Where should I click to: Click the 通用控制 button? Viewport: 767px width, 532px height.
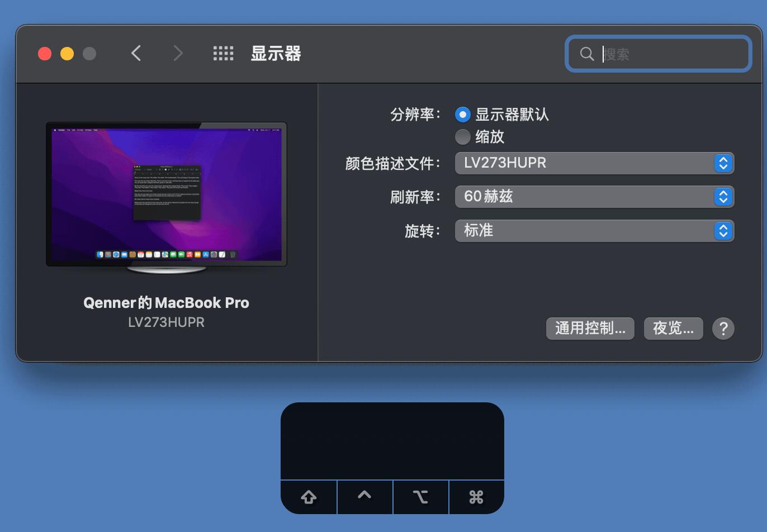590,329
